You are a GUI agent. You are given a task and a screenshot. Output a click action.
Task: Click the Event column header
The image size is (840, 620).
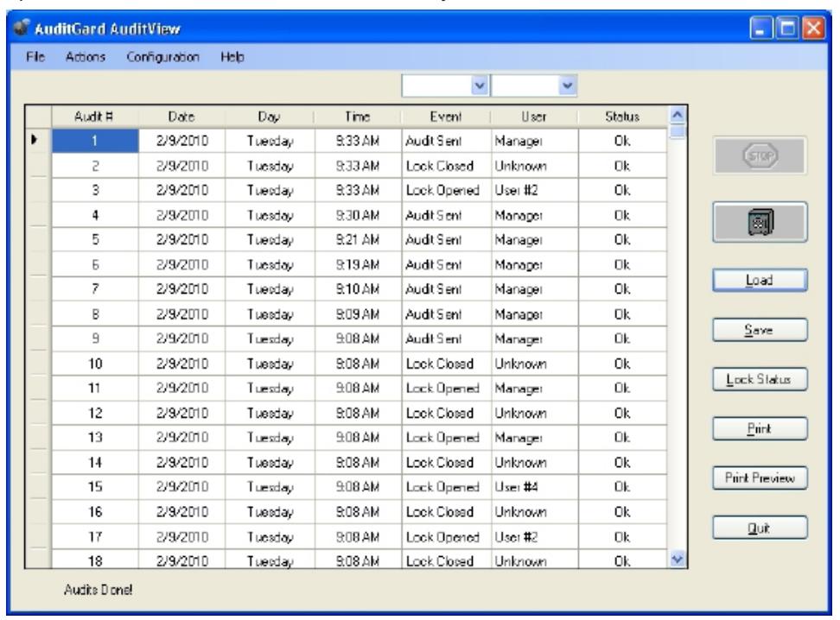pyautogui.click(x=446, y=117)
